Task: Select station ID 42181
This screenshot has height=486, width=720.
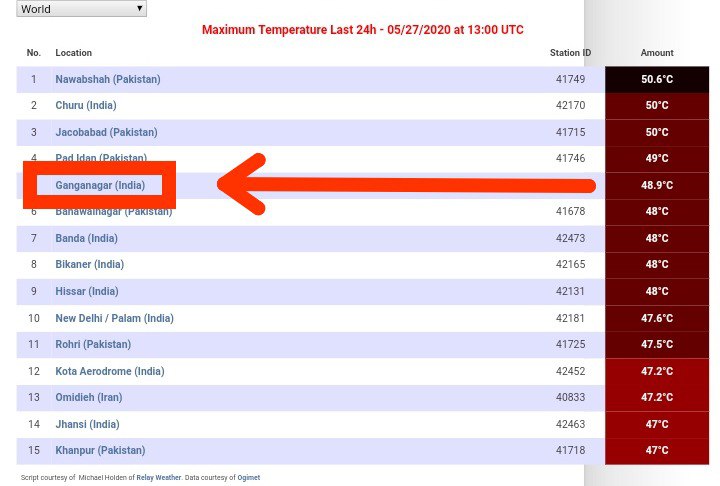Action: (570, 318)
